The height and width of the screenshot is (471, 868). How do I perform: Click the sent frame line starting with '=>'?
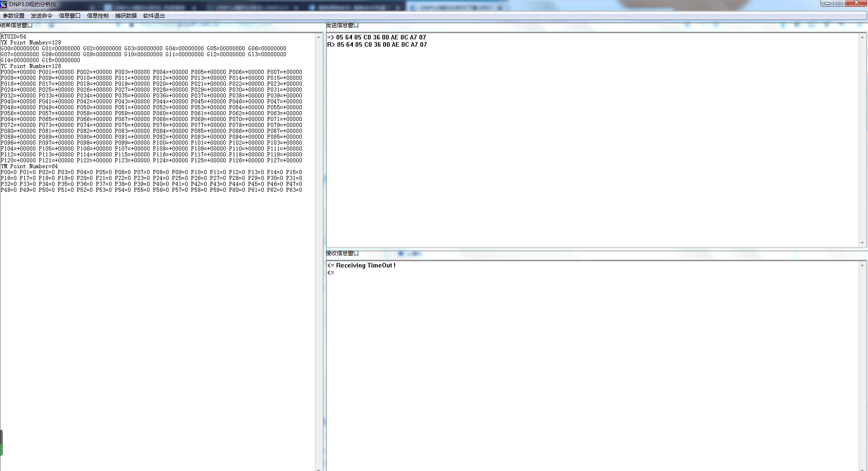pos(376,37)
